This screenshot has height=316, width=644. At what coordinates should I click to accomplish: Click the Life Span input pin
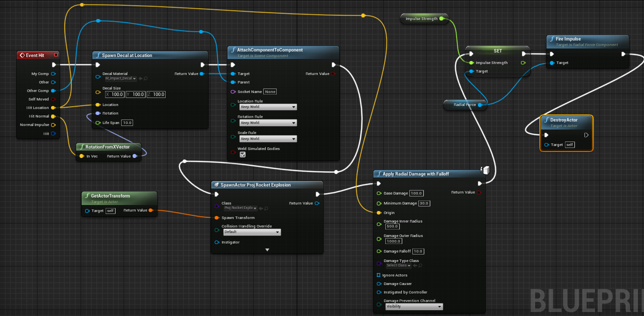point(98,122)
